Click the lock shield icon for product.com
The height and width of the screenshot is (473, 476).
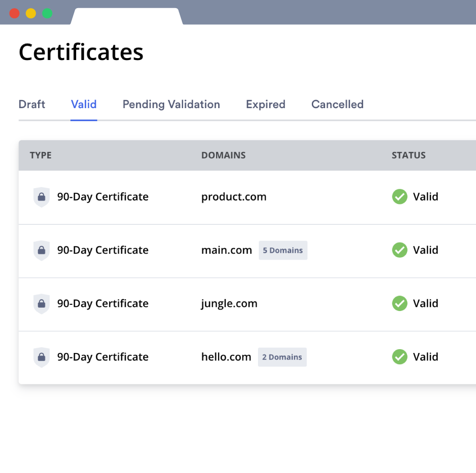[x=41, y=197]
